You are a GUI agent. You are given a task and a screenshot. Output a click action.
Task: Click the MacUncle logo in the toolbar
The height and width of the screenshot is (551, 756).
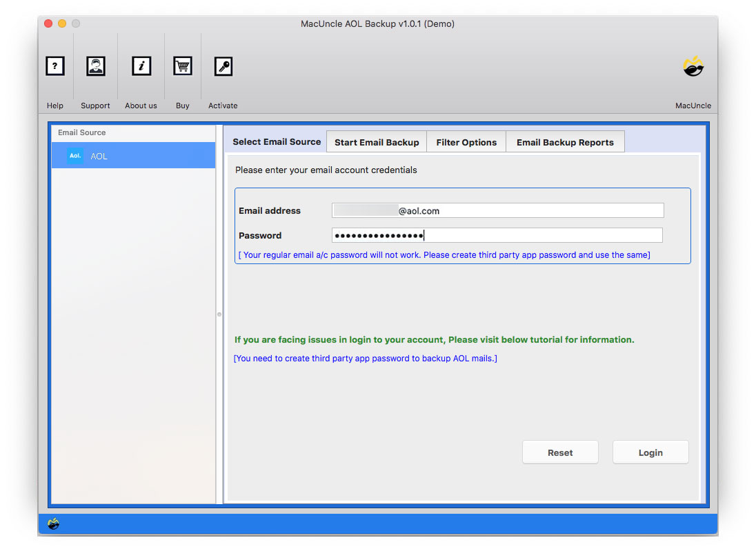[693, 67]
